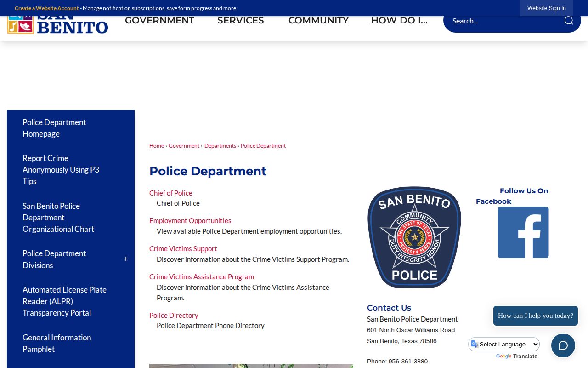Open the Facebook icon link

(523, 232)
